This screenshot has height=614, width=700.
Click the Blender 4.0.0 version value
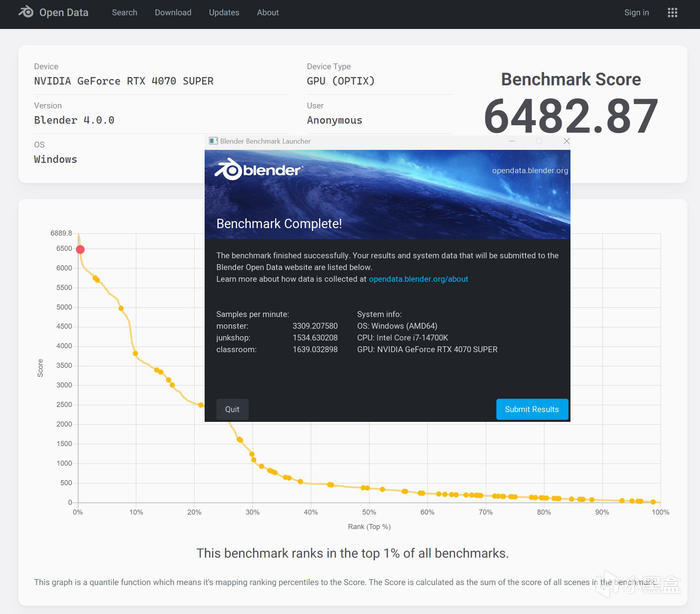click(74, 120)
